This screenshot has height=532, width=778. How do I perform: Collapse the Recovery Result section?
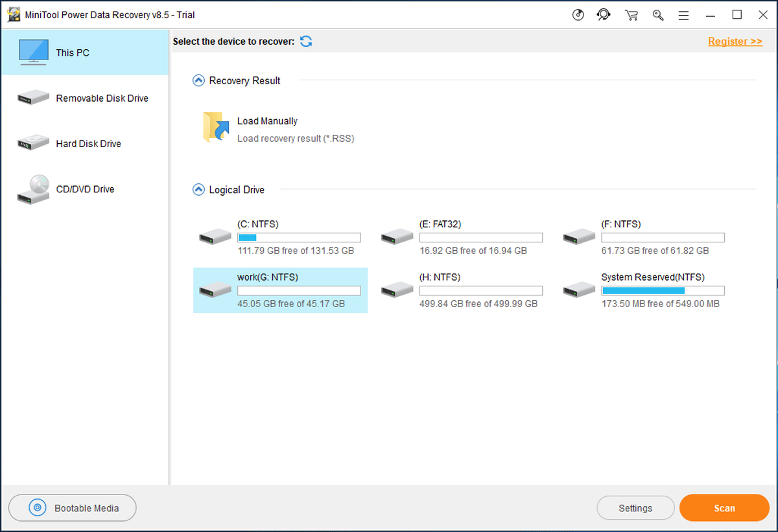pyautogui.click(x=198, y=80)
